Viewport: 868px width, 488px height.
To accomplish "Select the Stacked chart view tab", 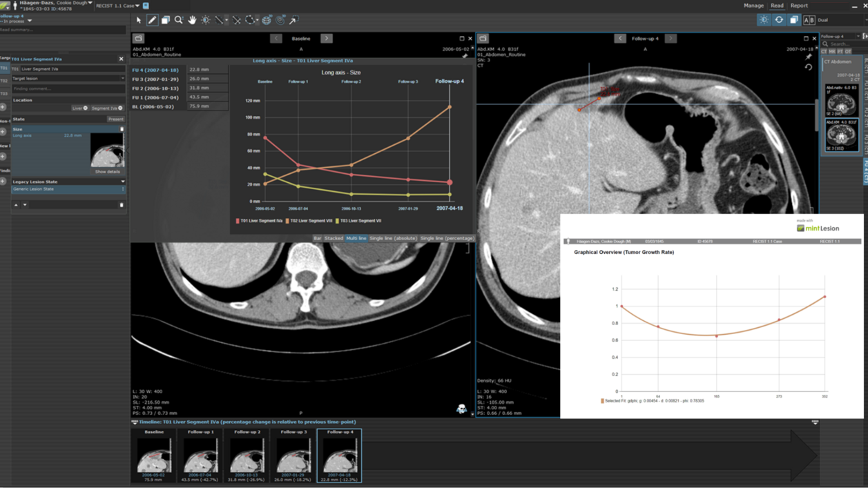I will [x=334, y=238].
